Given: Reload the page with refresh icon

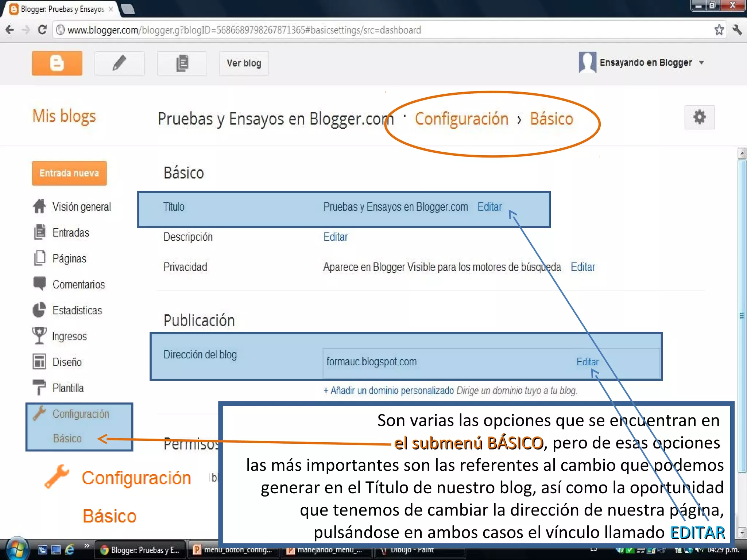Looking at the screenshot, I should 42,30.
